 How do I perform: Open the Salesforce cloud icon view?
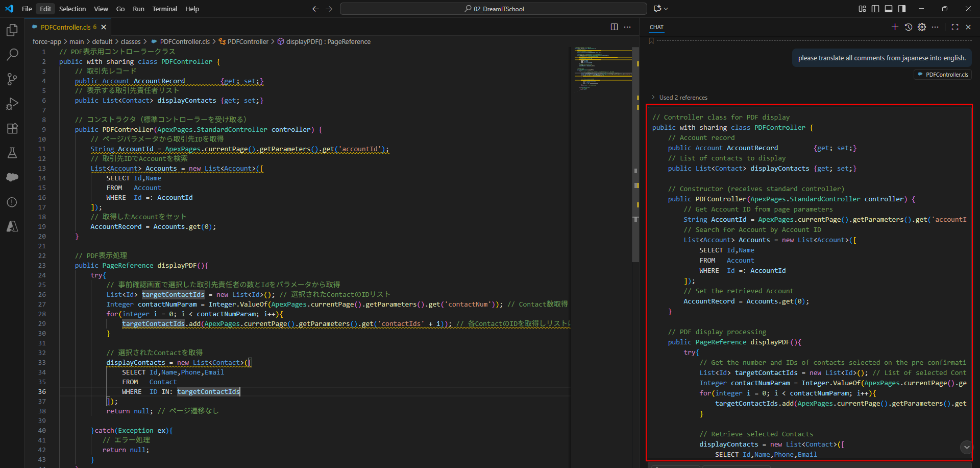12,177
